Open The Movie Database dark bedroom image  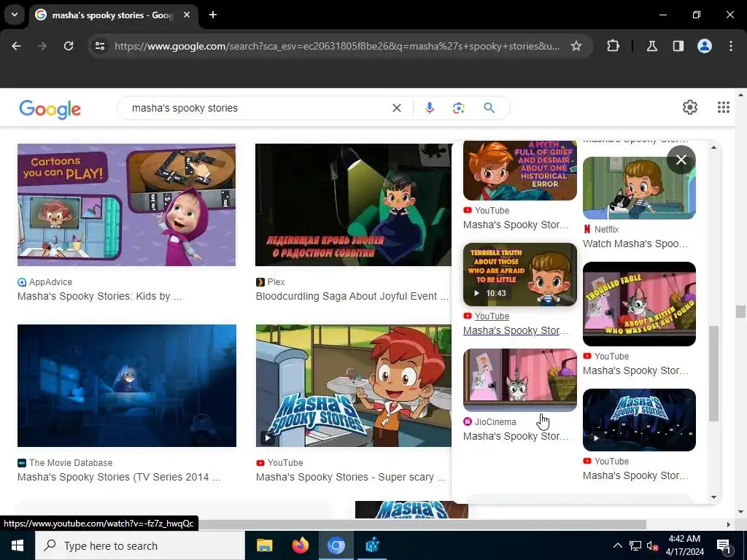127,386
